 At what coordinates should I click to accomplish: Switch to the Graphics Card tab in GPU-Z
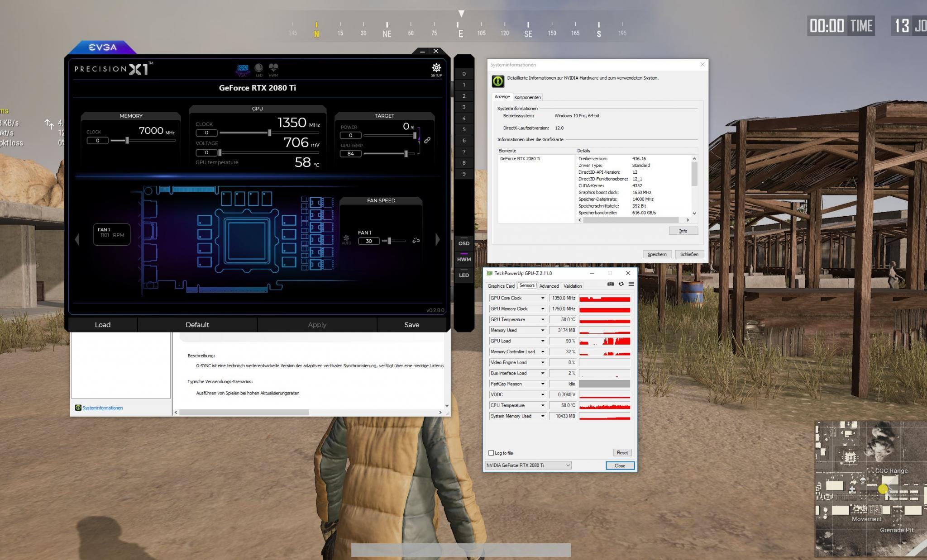pyautogui.click(x=501, y=286)
